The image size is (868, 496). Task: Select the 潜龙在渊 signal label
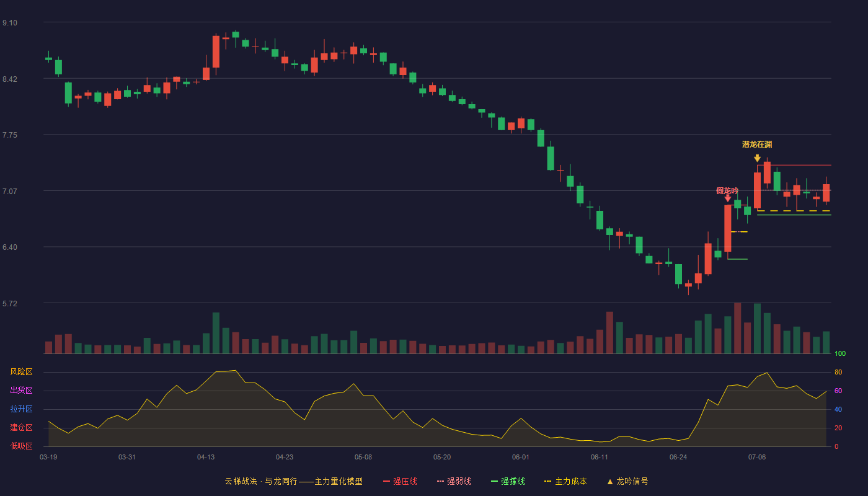click(x=757, y=144)
